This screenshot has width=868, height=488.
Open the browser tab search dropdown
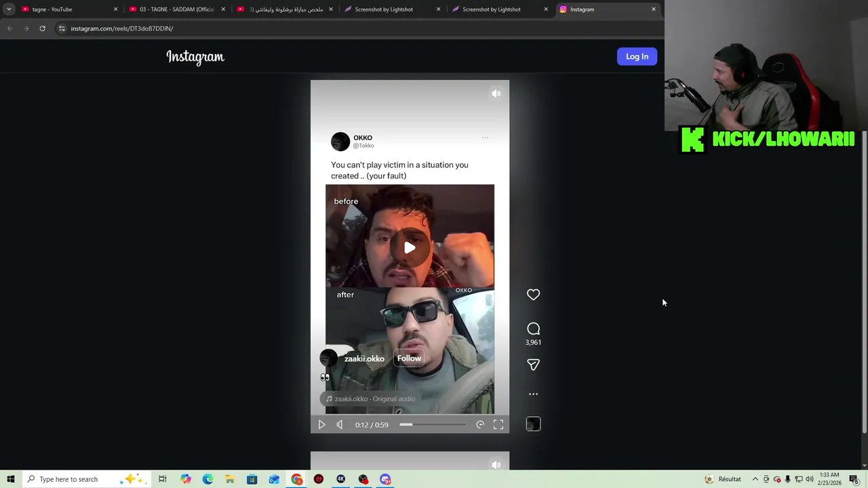(x=9, y=9)
